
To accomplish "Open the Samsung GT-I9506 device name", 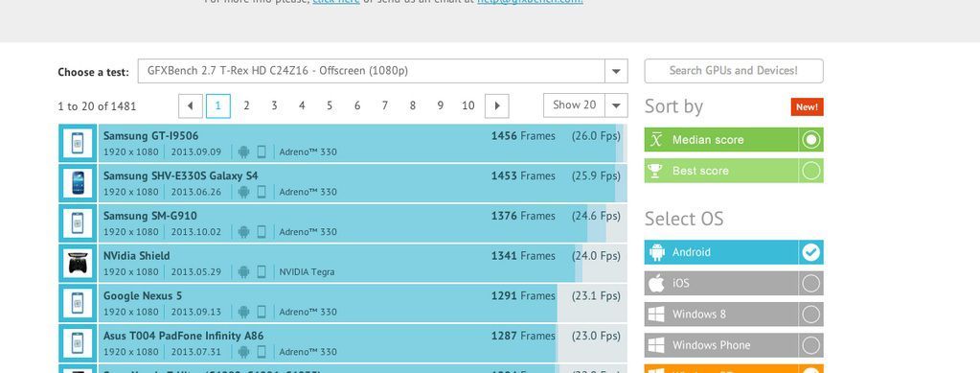I will point(150,136).
